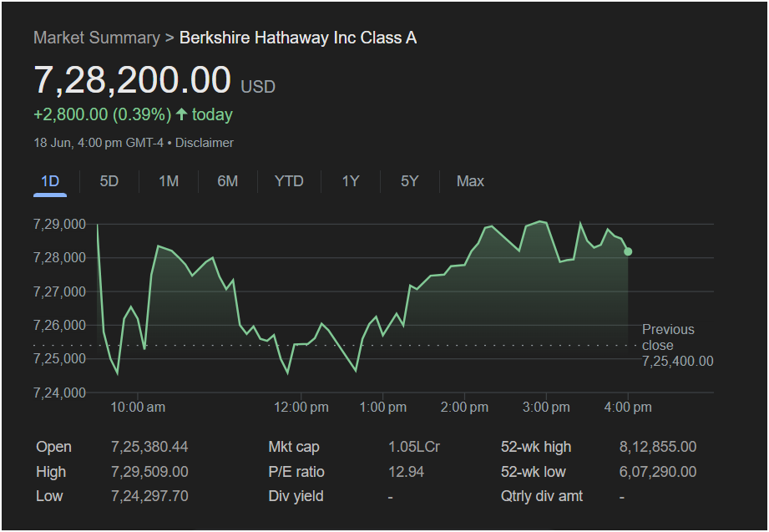Click the green end-point dot on the chart

click(628, 251)
